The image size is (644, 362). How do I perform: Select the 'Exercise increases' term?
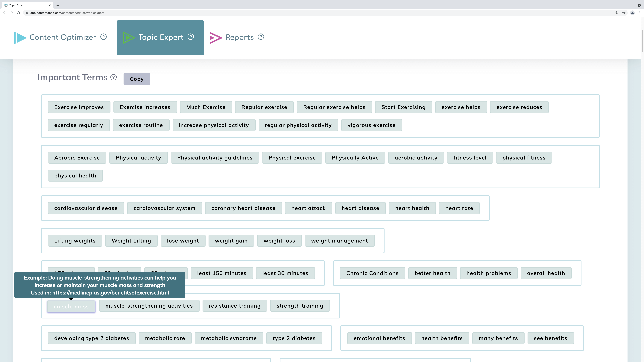click(x=145, y=107)
